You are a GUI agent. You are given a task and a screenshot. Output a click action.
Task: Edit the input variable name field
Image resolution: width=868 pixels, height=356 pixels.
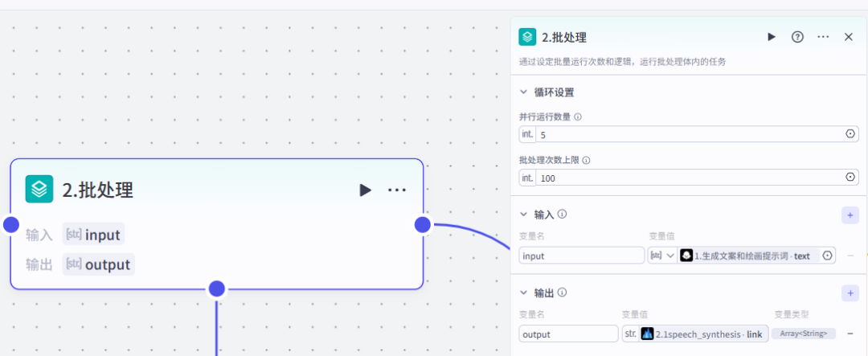[582, 256]
